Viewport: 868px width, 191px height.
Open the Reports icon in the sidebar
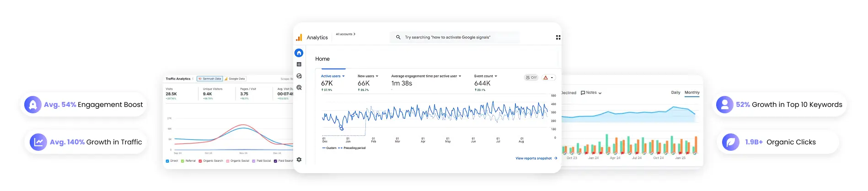tap(299, 64)
